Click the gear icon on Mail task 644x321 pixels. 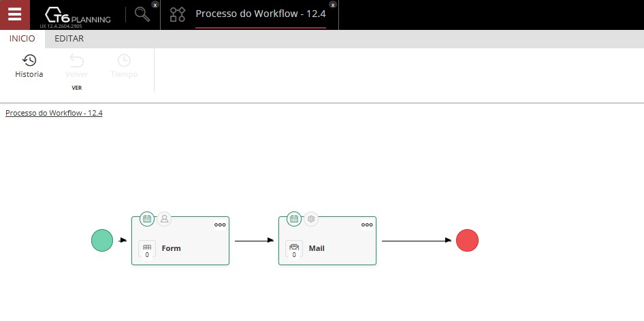tap(311, 219)
